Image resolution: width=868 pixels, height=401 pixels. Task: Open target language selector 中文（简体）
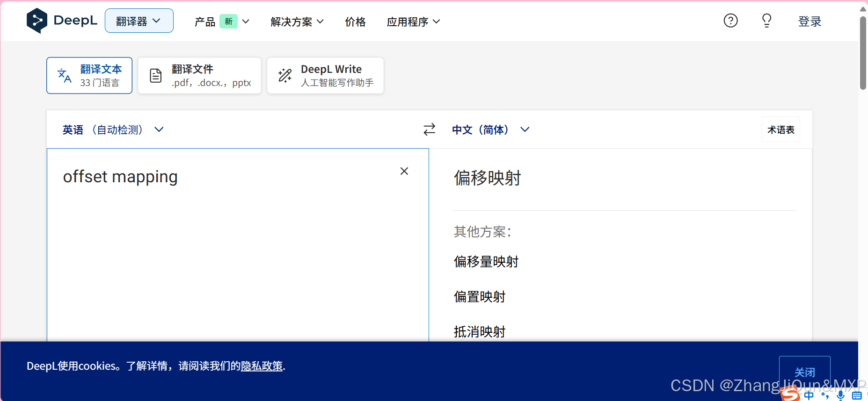pyautogui.click(x=490, y=129)
